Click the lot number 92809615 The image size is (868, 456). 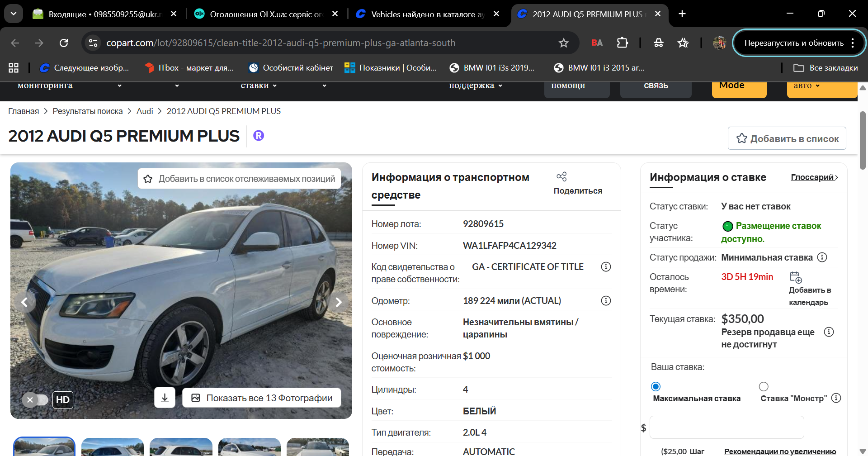click(x=483, y=224)
